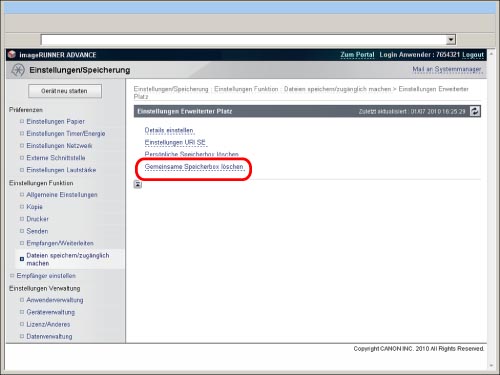500x375 pixels.
Task: Click the imageRUNNER ADVANCE logo icon
Action: tap(12, 54)
